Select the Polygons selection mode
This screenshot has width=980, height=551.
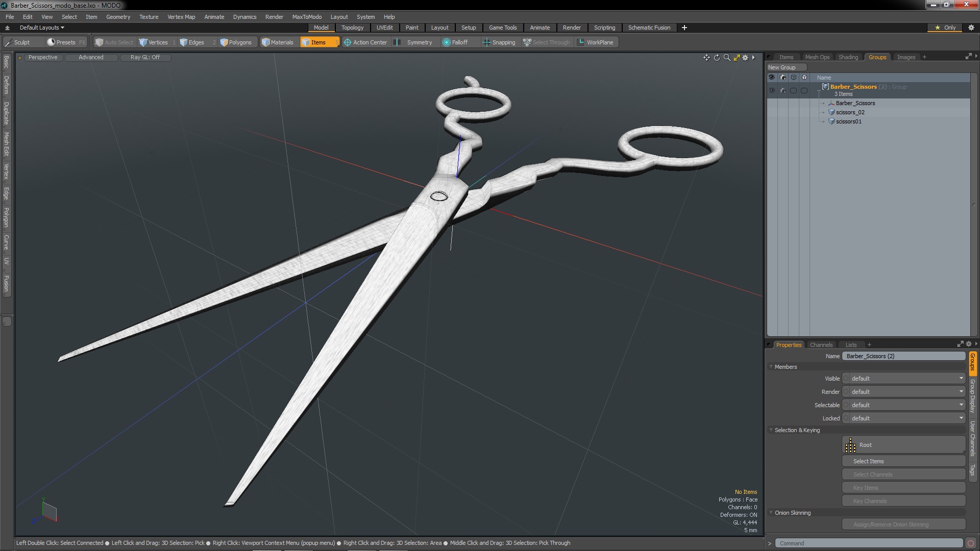coord(236,42)
